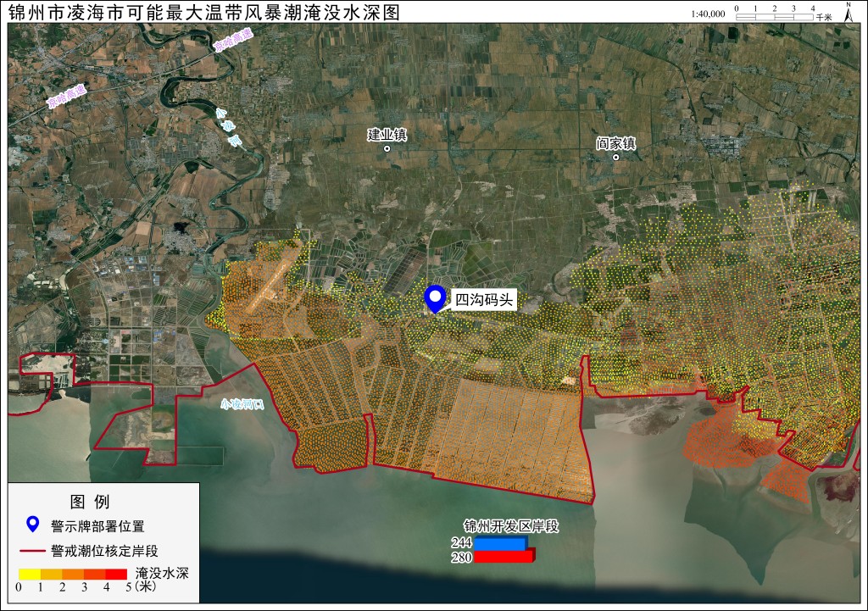The height and width of the screenshot is (611, 868).
Task: Click the (米) unit label in the legend
Action: [x=146, y=586]
